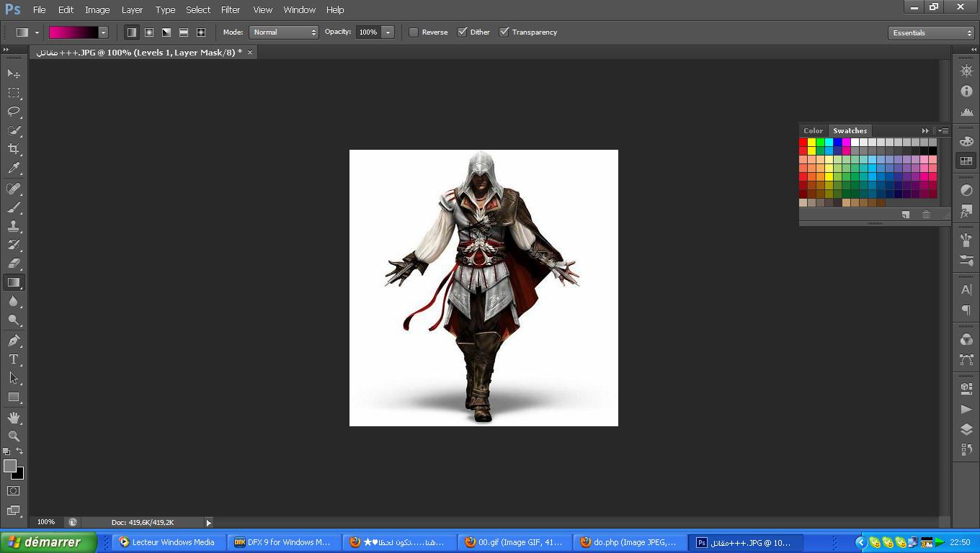Choose Diamond Gradient style
Viewport: 980px width, 553px height.
(201, 32)
